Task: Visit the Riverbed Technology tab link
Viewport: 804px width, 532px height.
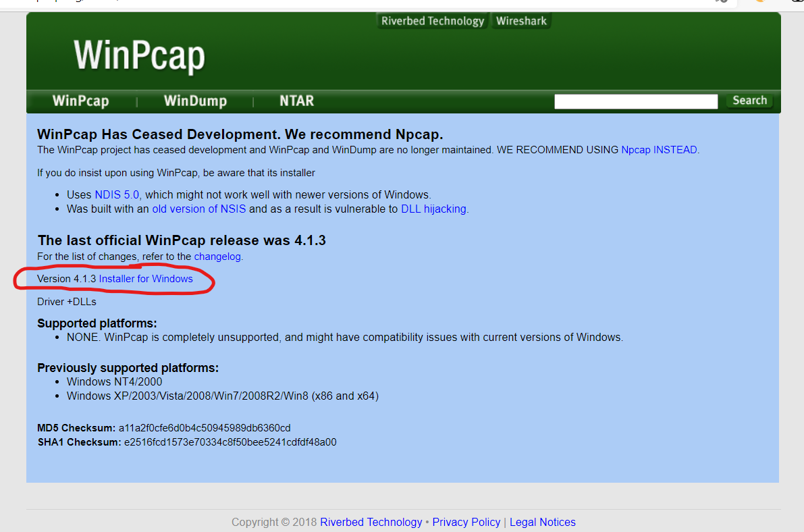Action: click(432, 20)
